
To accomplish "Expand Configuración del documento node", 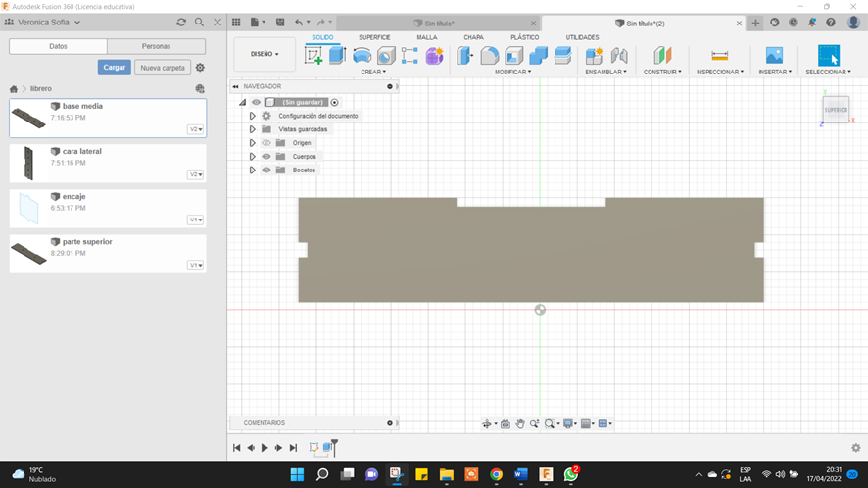I will click(253, 116).
